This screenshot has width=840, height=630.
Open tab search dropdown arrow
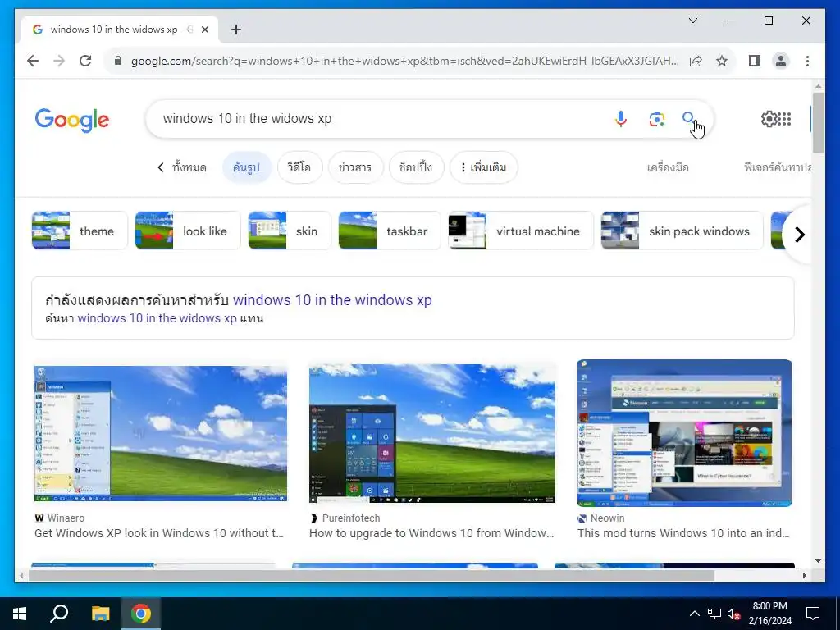[692, 21]
